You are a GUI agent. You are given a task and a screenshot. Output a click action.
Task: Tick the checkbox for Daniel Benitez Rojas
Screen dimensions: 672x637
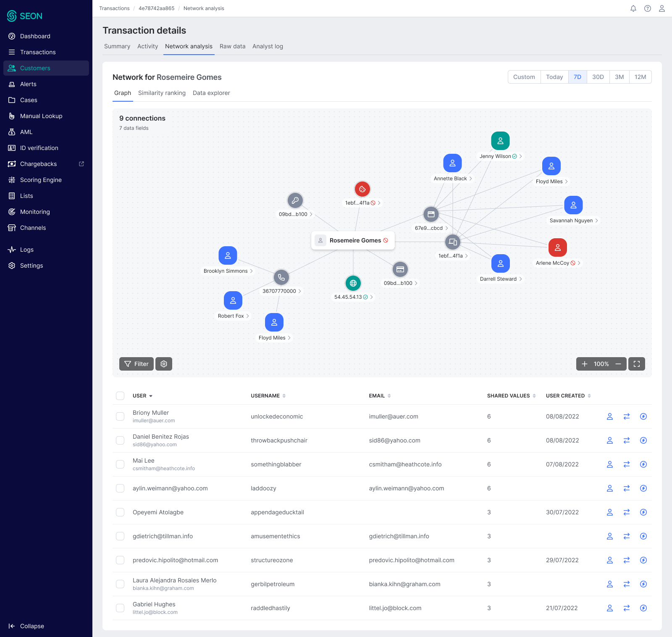coord(120,440)
